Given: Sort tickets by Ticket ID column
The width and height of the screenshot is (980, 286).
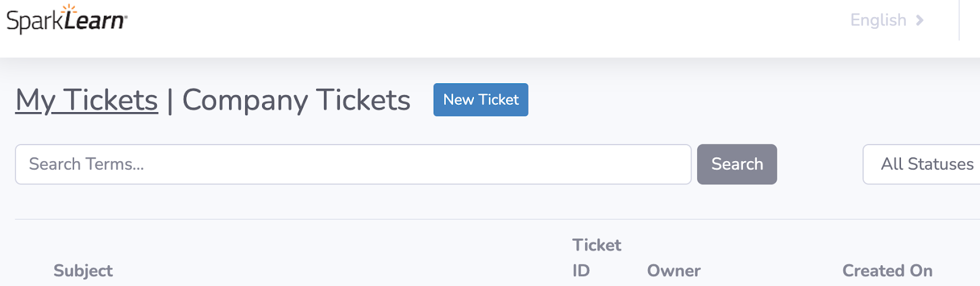Looking at the screenshot, I should (x=596, y=258).
